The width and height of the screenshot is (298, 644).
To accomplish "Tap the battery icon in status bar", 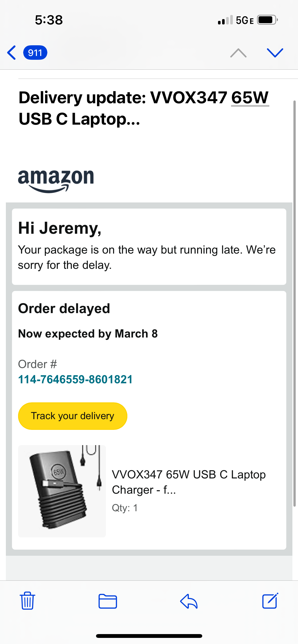I will click(x=267, y=20).
